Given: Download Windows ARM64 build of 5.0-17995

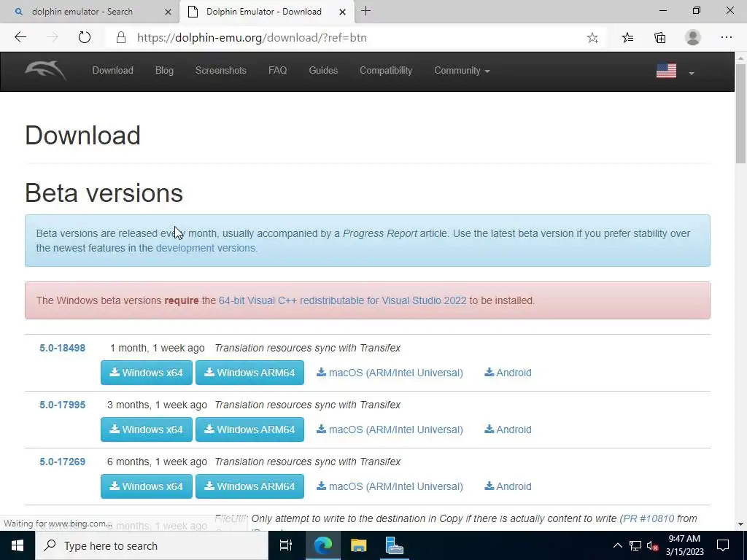Looking at the screenshot, I should (x=249, y=429).
